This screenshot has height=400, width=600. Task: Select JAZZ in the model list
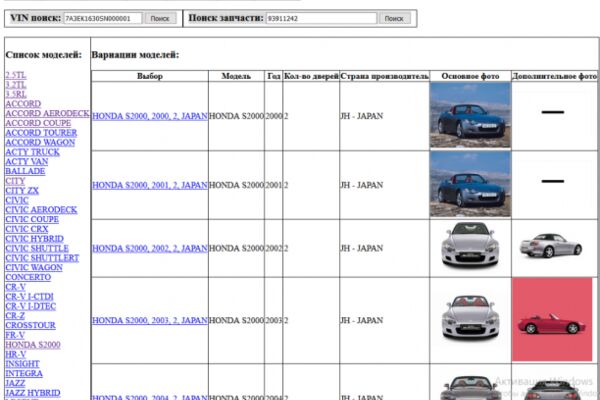point(15,383)
